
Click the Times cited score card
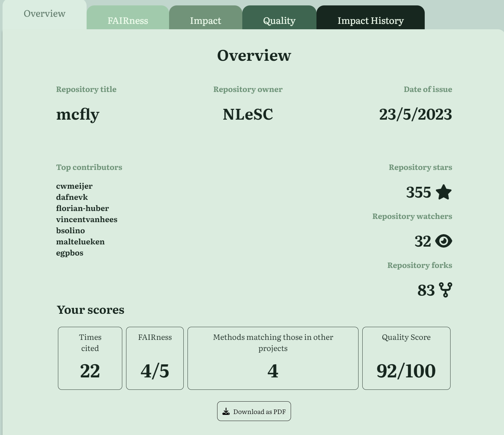(90, 358)
